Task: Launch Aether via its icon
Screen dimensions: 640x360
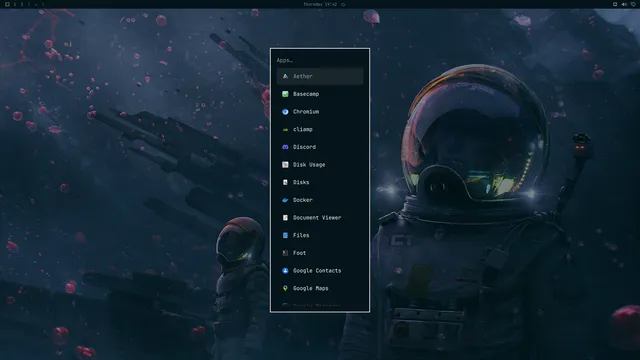Action: click(x=285, y=76)
